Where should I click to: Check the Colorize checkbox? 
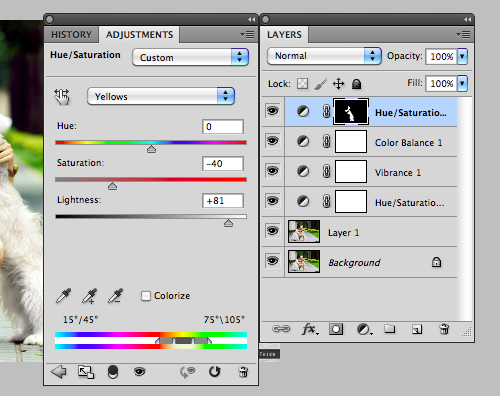pyautogui.click(x=146, y=296)
